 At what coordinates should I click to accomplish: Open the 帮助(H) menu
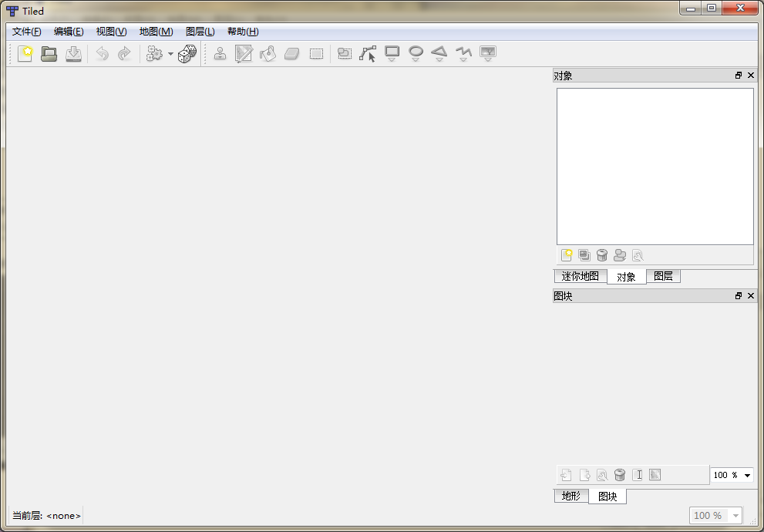(243, 32)
